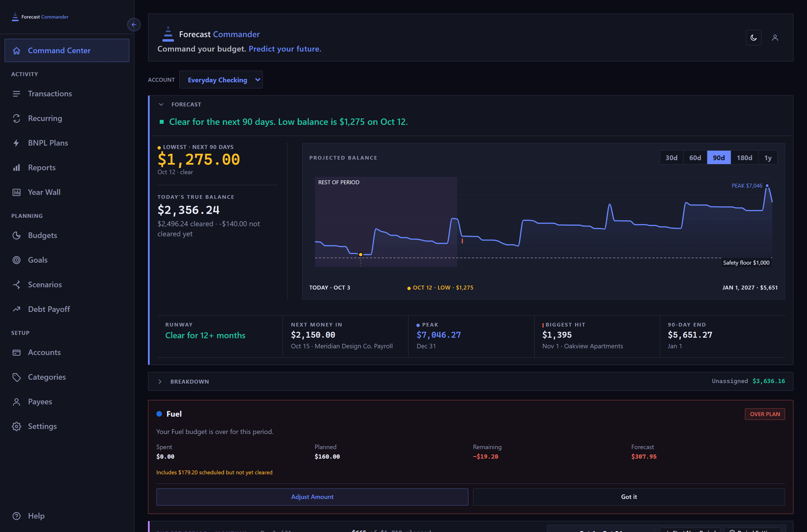The height and width of the screenshot is (532, 807).
Task: Click the BNPL Plans lightning icon
Action: (16, 143)
